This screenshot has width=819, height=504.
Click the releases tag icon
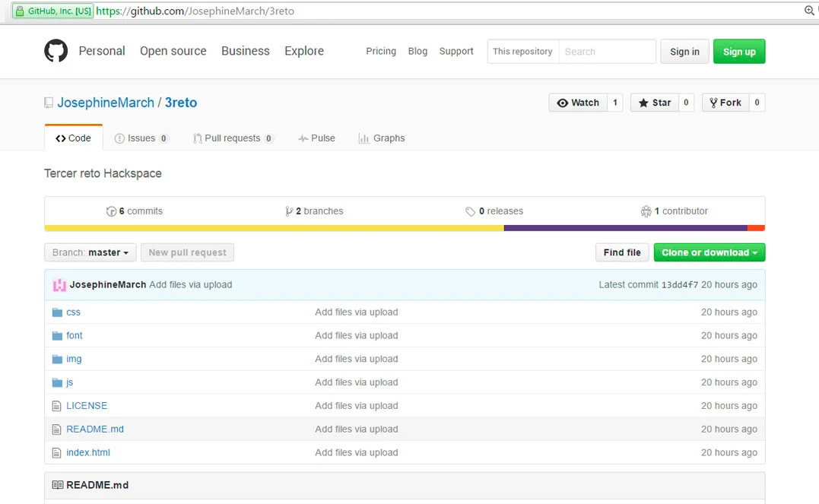click(470, 211)
